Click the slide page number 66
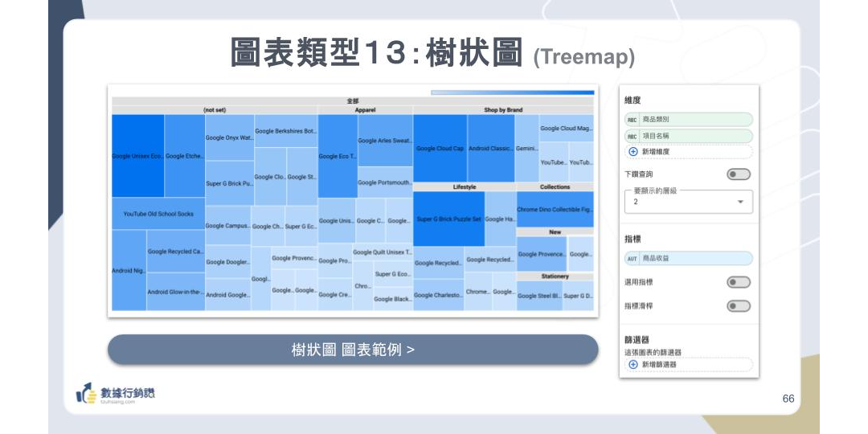868x434 pixels. [788, 399]
